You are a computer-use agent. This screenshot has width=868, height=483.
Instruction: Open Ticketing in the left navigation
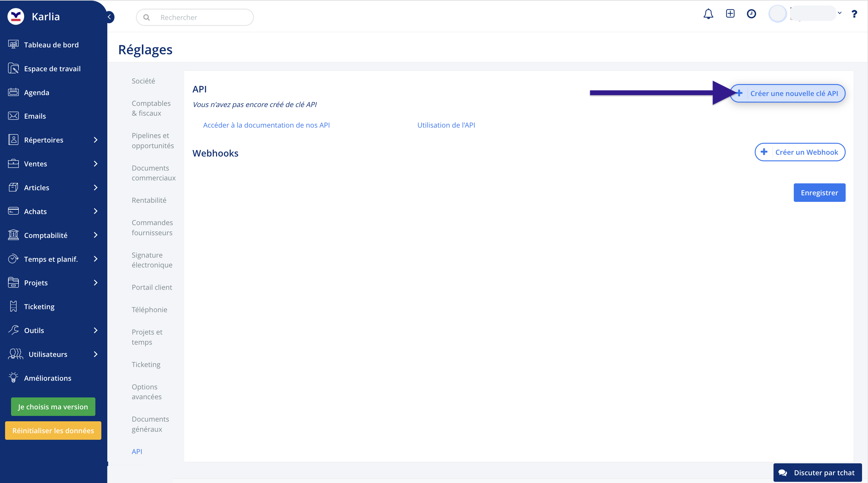pos(39,306)
